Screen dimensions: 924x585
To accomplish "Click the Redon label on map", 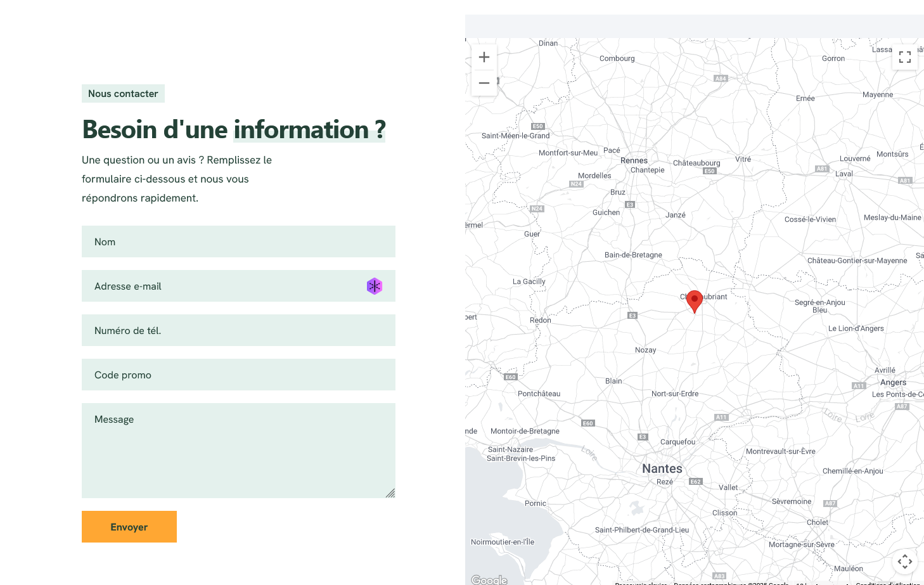I will point(541,320).
